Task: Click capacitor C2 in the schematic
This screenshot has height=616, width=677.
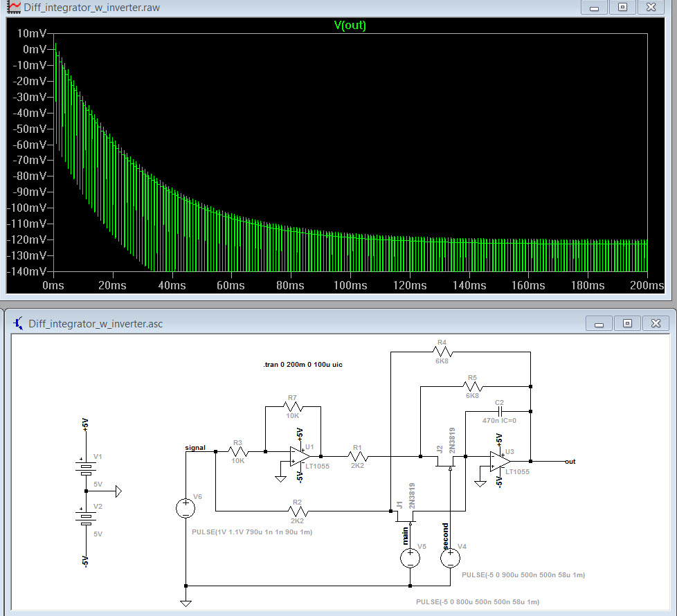Action: pyautogui.click(x=498, y=410)
